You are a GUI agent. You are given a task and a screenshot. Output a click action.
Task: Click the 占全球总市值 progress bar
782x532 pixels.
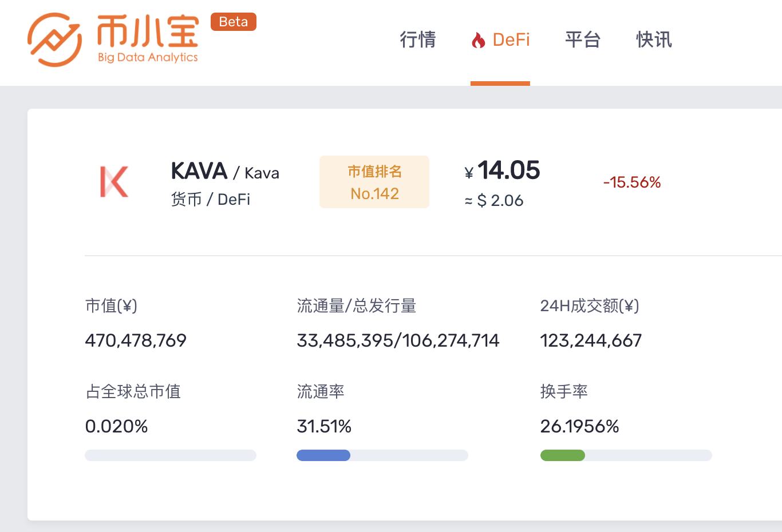pyautogui.click(x=171, y=455)
